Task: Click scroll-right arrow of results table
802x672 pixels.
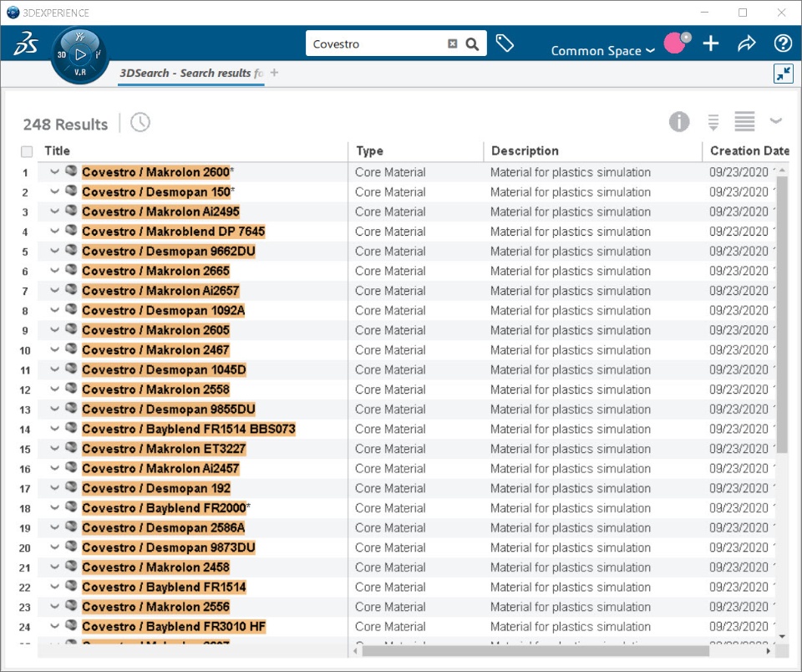Action: pos(769,651)
